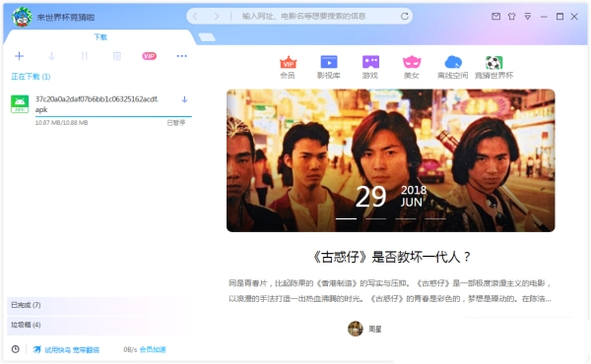Select the third carousel indicator dash
591x364 pixels.
pos(406,218)
